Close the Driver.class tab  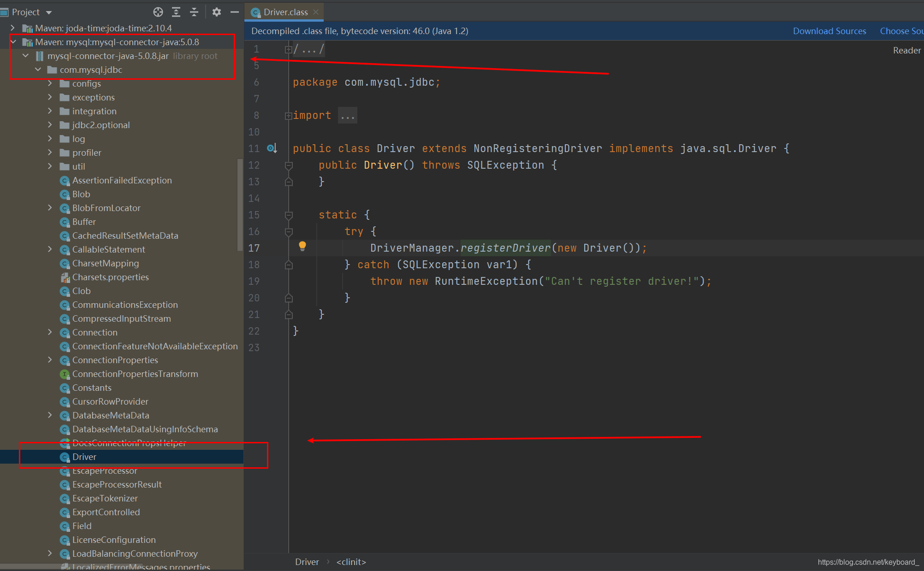(x=316, y=12)
